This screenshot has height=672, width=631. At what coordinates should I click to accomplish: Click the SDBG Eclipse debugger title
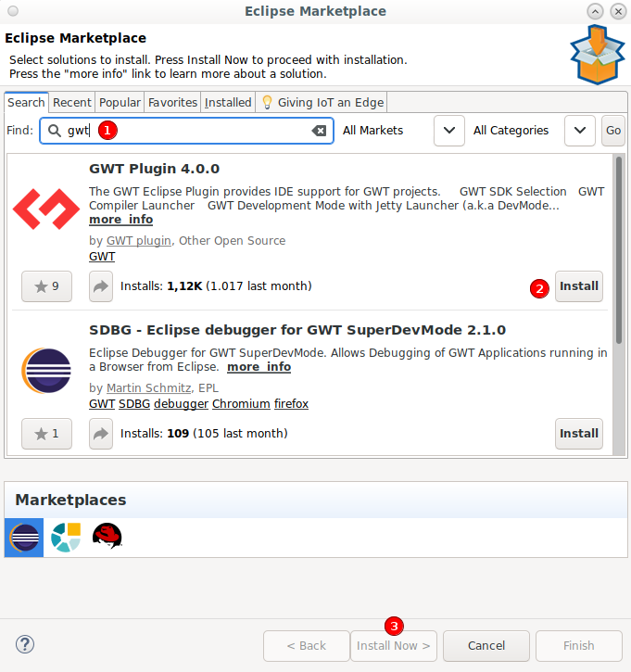[297, 330]
